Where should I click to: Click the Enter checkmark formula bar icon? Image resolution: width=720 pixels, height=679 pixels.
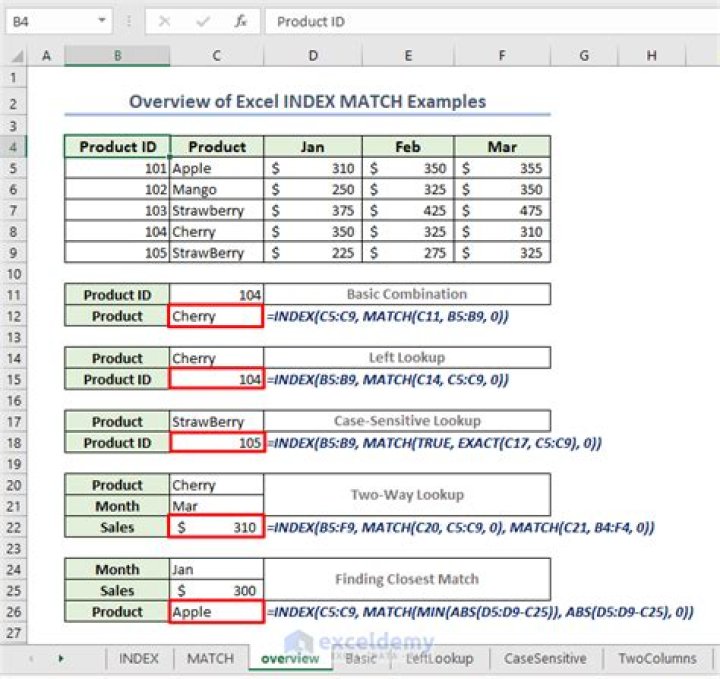pos(202,21)
